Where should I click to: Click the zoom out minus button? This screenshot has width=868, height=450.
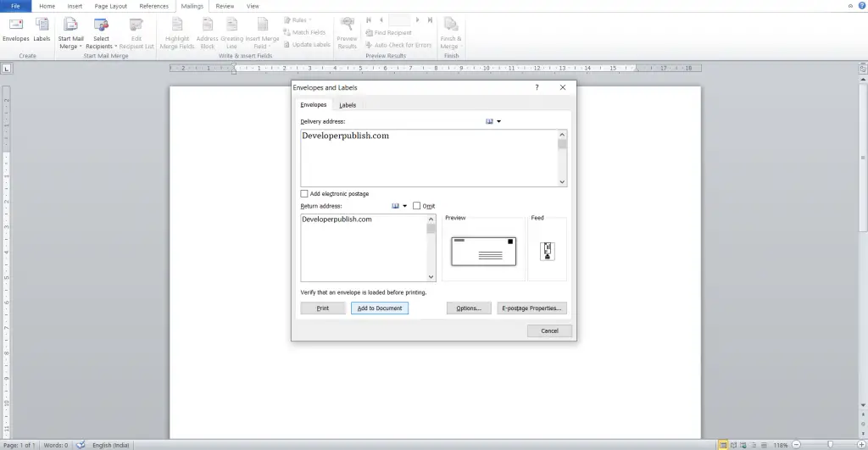[x=797, y=445]
